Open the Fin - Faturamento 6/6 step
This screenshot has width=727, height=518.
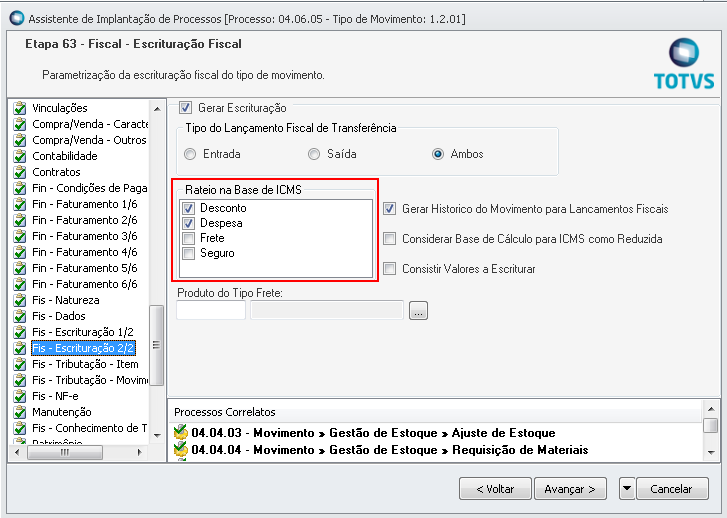pyautogui.click(x=85, y=284)
